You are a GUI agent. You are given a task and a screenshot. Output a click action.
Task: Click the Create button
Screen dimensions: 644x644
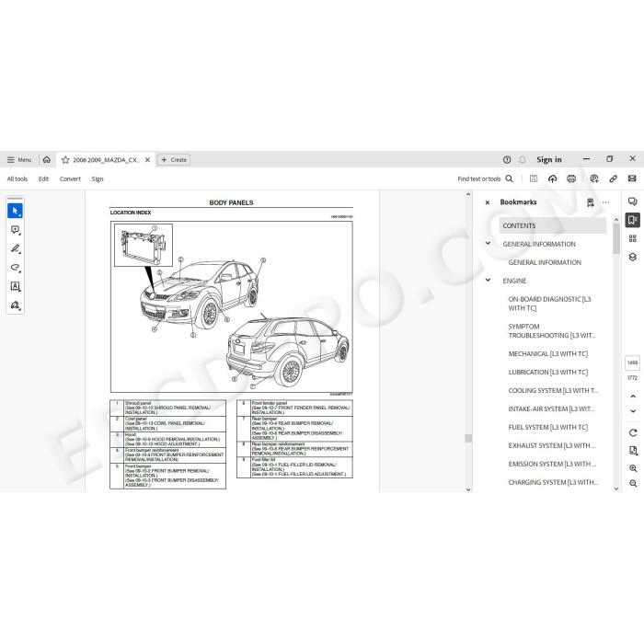click(x=174, y=160)
